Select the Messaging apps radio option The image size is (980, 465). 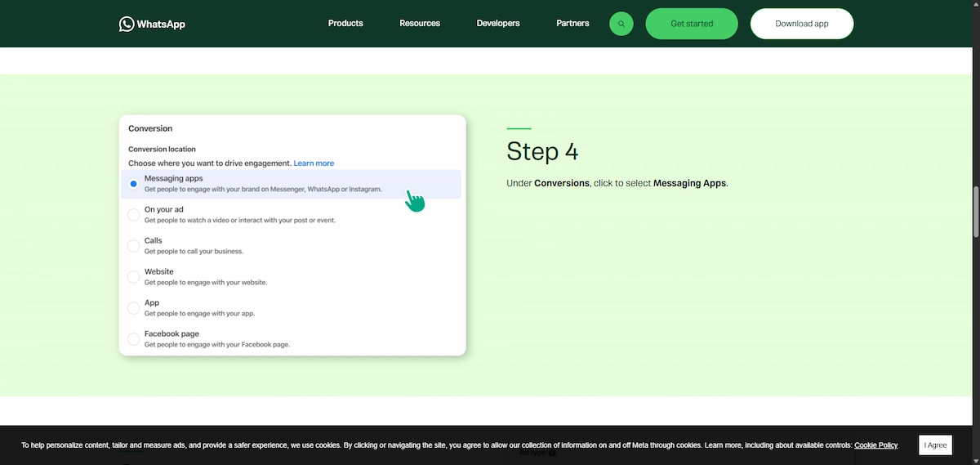click(x=133, y=184)
